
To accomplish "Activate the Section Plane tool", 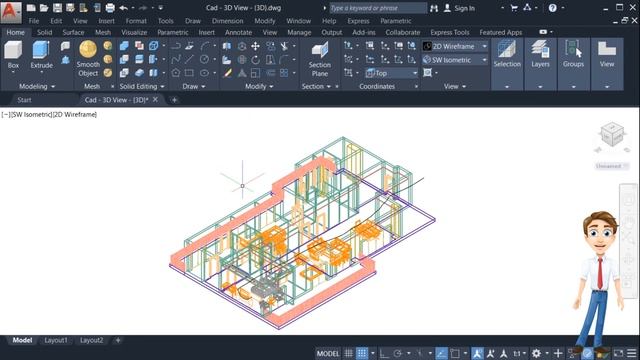I will [320, 59].
